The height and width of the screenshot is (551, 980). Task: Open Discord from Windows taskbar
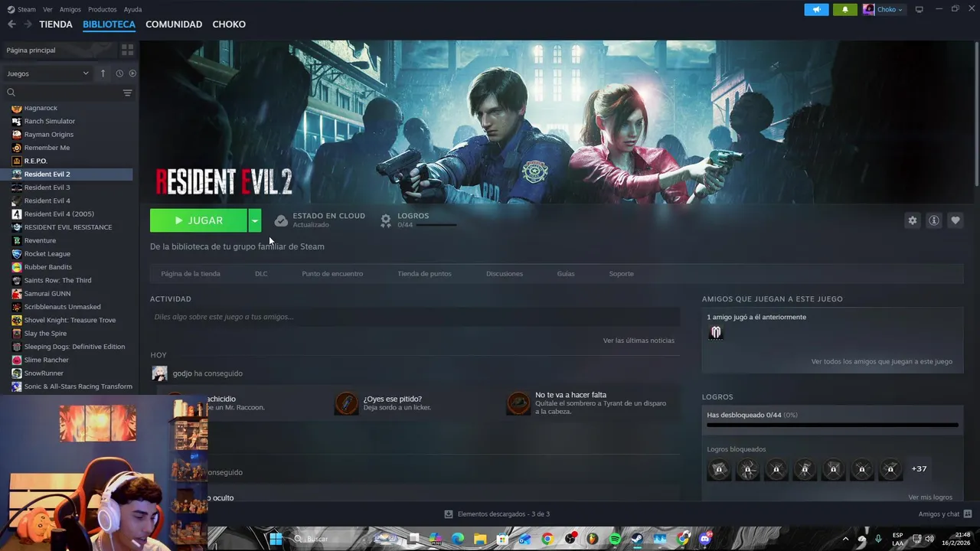point(705,539)
